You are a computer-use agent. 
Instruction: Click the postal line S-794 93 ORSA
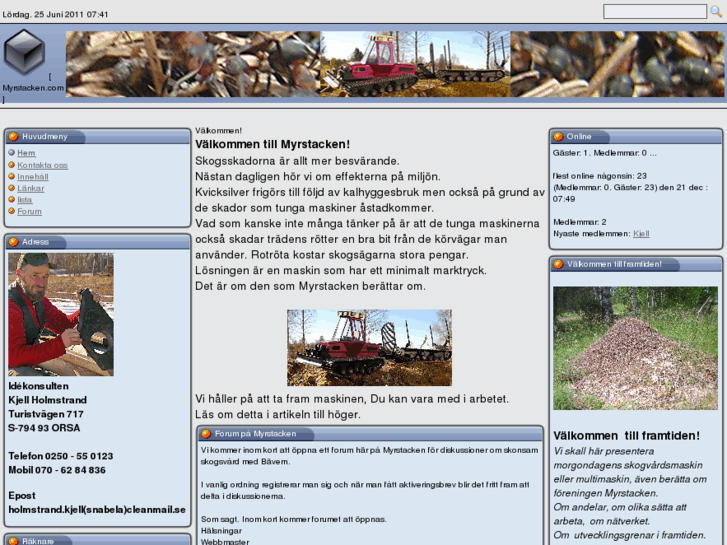click(x=44, y=428)
